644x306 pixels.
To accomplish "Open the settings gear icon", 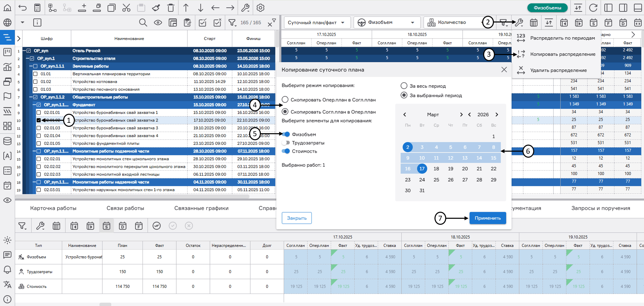I will [x=261, y=8].
